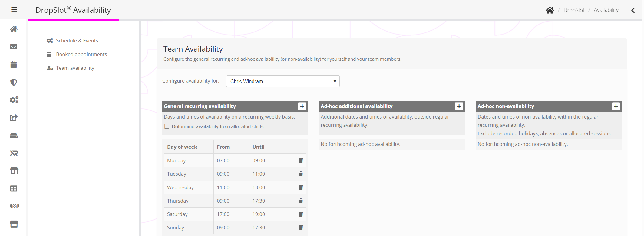Click the DropSlot breadcrumb link
Image resolution: width=644 pixels, height=236 pixels.
tap(574, 10)
